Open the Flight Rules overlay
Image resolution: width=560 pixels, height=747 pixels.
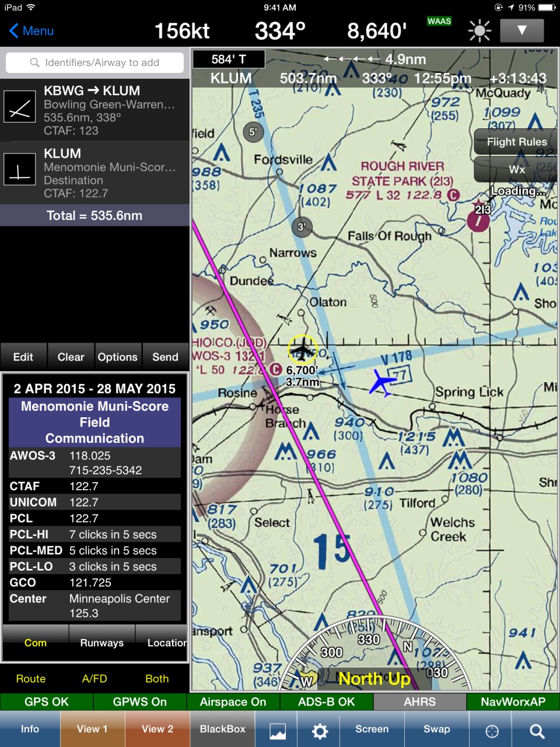tap(517, 142)
